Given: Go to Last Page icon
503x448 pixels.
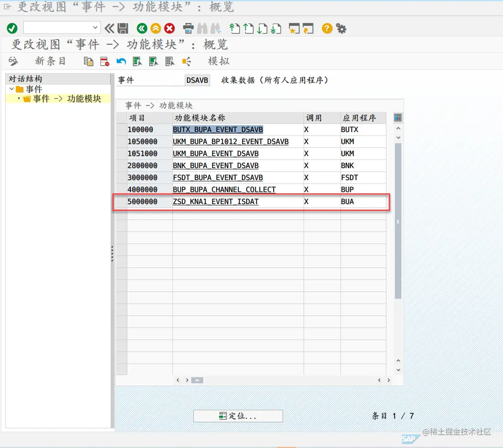Looking at the screenshot, I should pos(276,29).
